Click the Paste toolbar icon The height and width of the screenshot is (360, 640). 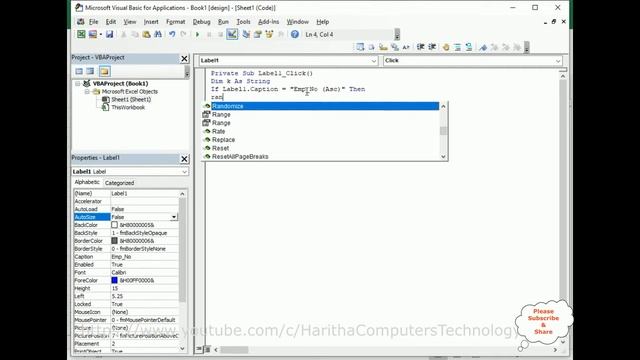[x=146, y=34]
